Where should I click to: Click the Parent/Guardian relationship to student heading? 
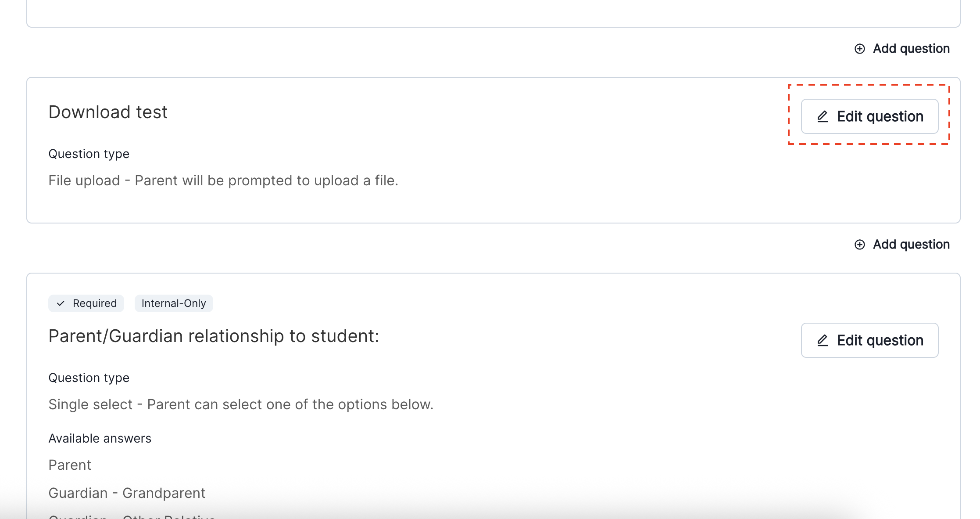pyautogui.click(x=214, y=336)
